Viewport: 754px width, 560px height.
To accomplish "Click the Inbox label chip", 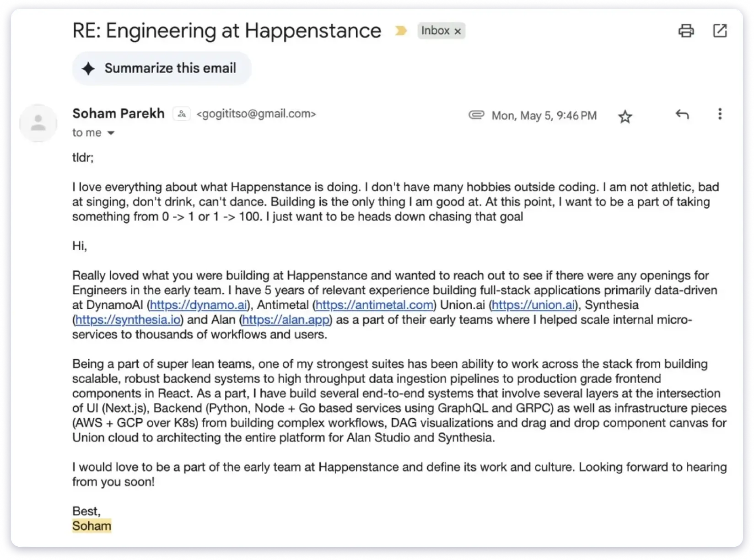I will (437, 31).
